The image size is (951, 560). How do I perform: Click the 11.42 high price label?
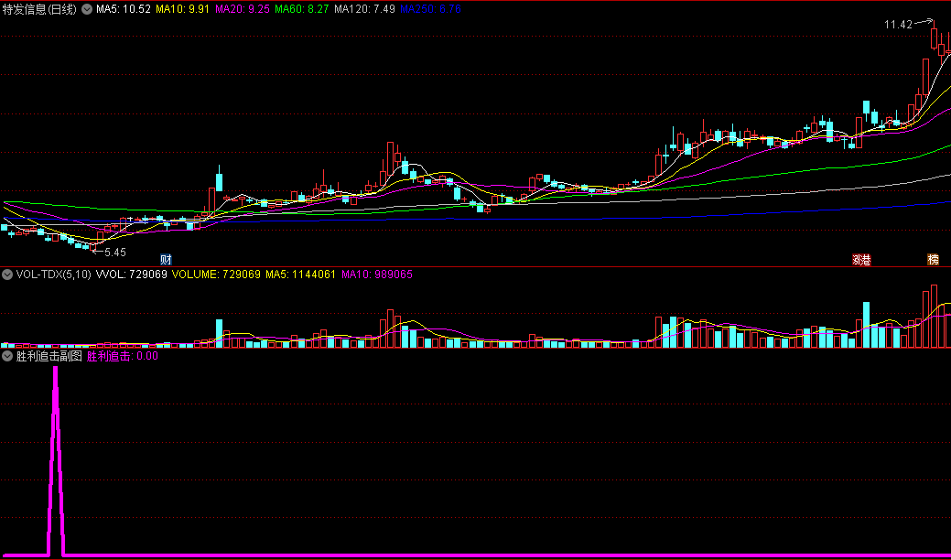click(x=898, y=25)
